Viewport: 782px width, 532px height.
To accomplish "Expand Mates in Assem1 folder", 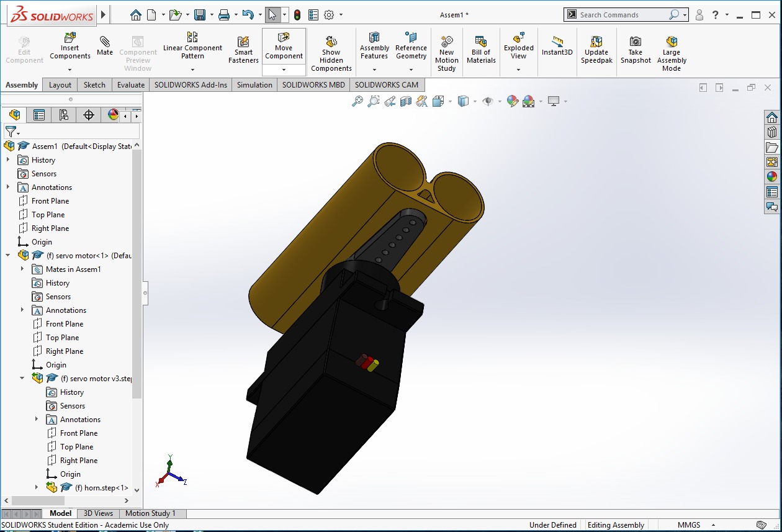I will pos(22,269).
